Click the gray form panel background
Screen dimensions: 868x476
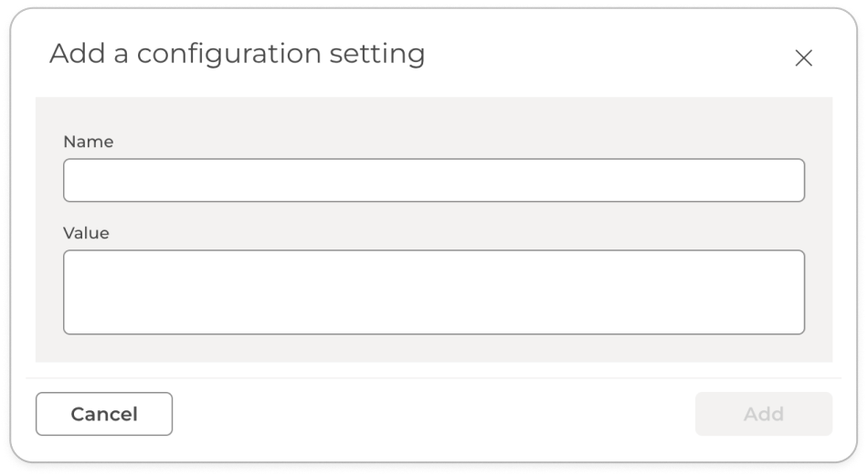tap(434, 347)
